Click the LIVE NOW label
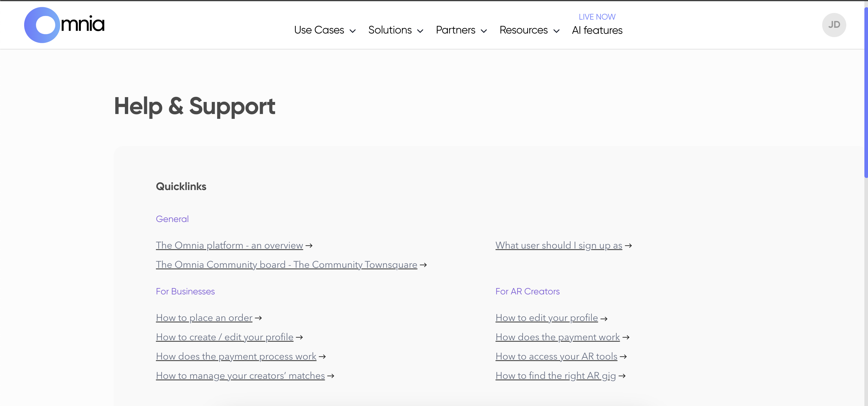 click(597, 17)
